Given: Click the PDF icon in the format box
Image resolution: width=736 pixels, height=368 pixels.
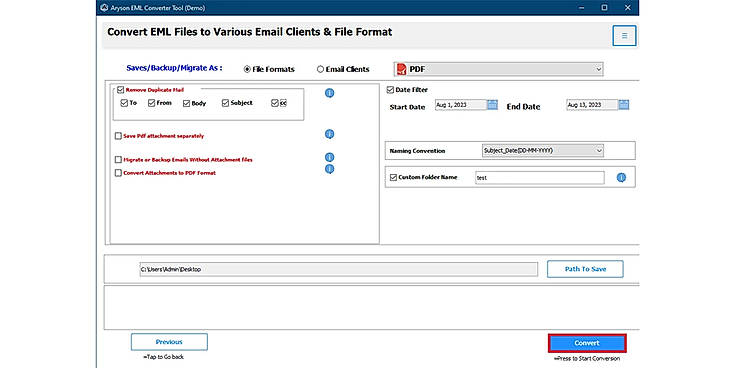Looking at the screenshot, I should (x=402, y=69).
